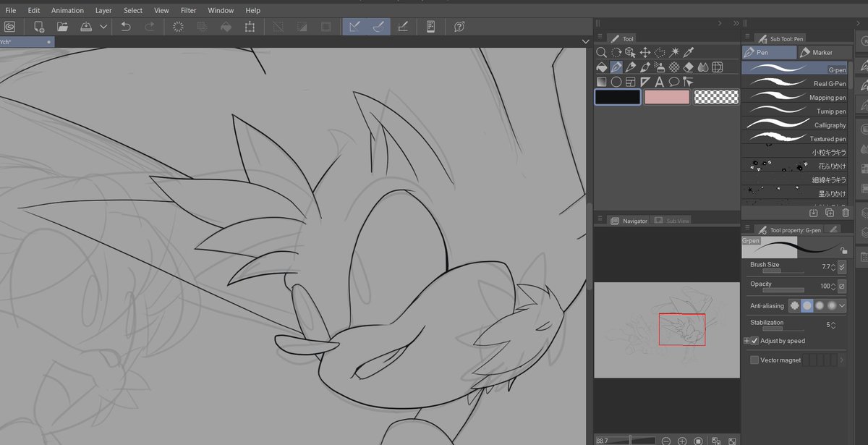This screenshot has height=445, width=868.
Task: Click the Fill bucket icon in toolbar
Action: click(226, 27)
